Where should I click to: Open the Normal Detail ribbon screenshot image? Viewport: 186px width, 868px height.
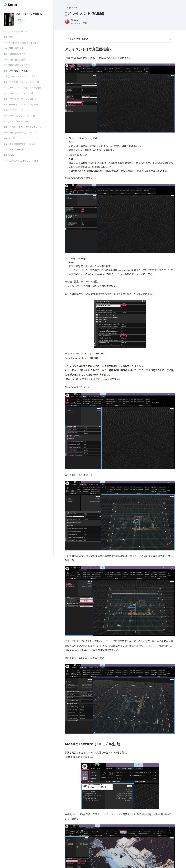click(120, 786)
